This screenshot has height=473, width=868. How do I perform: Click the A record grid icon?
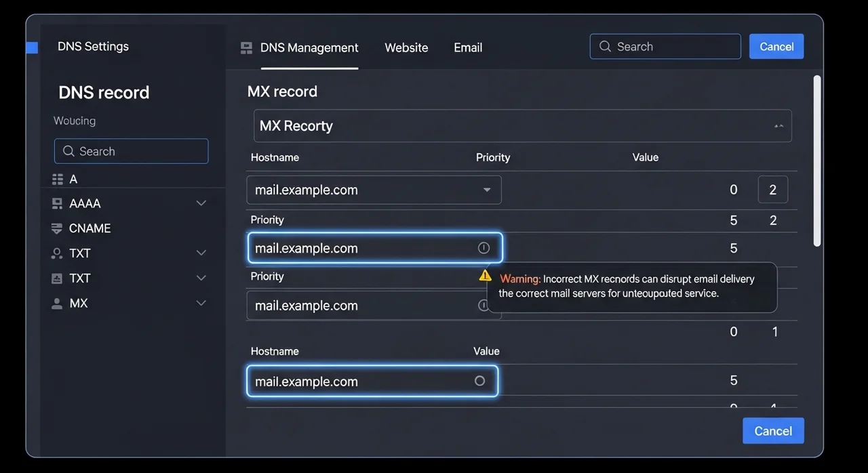tap(57, 179)
